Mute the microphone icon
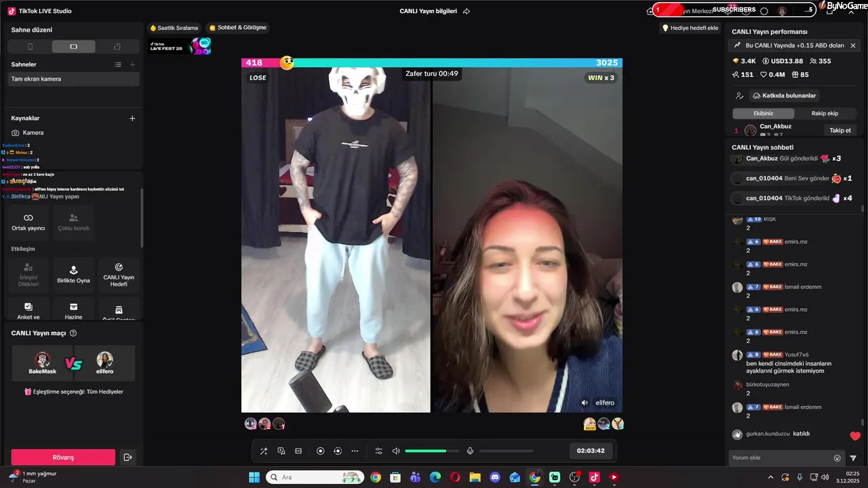Viewport: 868px width, 488px height. pyautogui.click(x=470, y=451)
